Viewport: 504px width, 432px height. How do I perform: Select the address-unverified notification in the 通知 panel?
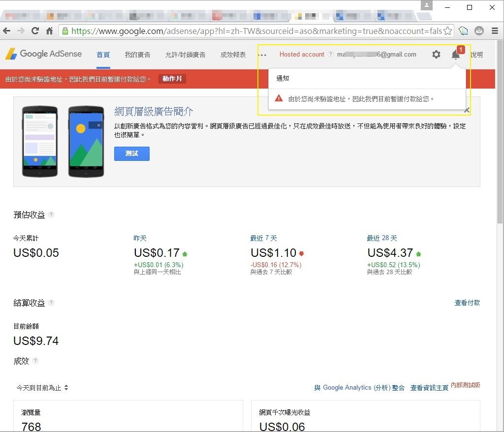click(x=367, y=99)
